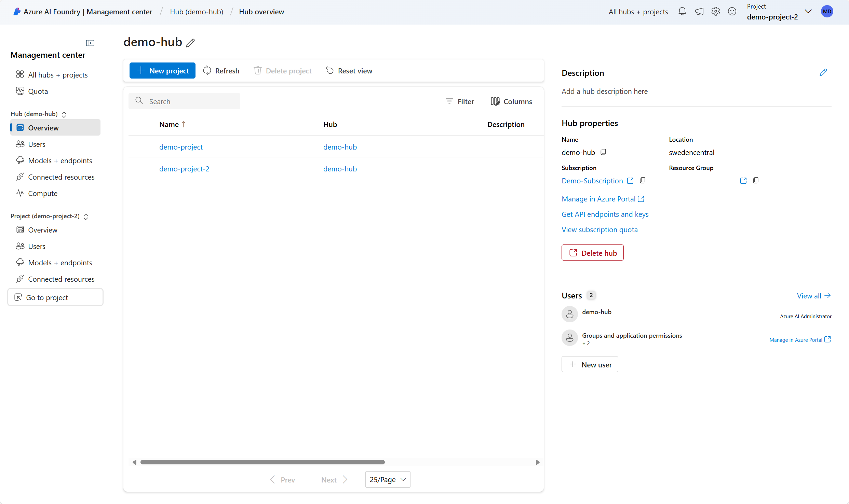
Task: Open settings gear icon
Action: [716, 12]
